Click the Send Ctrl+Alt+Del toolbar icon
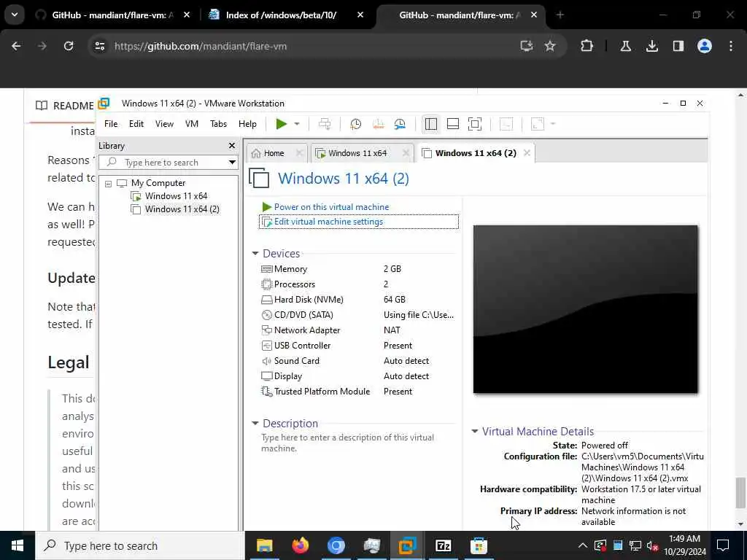The height and width of the screenshot is (560, 747). click(325, 124)
